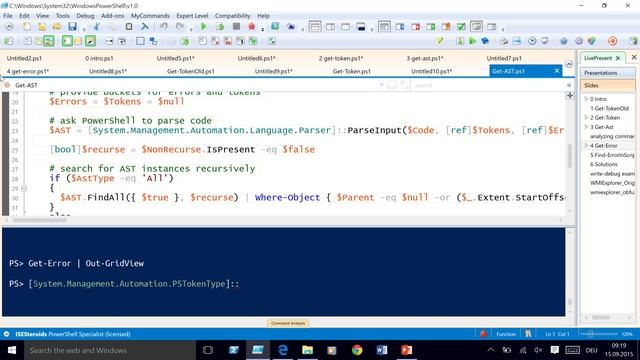This screenshot has height=360, width=640.
Task: Click the muted volume tray icon
Action: 538,350
